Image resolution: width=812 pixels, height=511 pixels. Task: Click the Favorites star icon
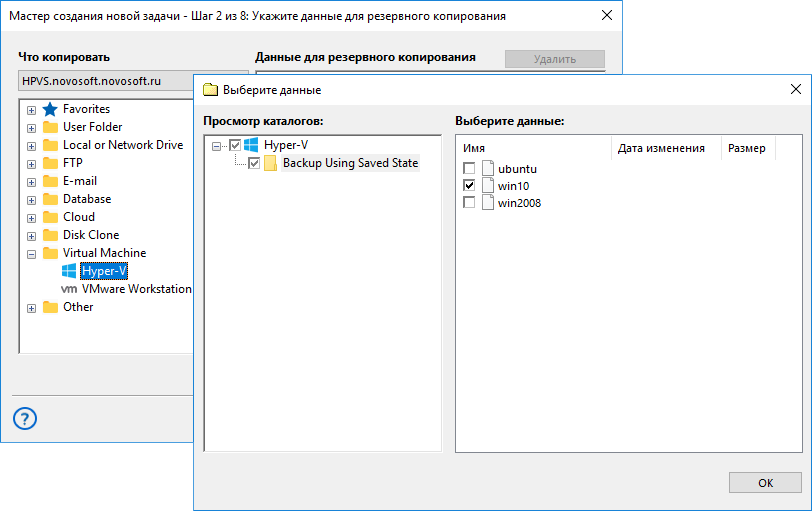[x=50, y=109]
